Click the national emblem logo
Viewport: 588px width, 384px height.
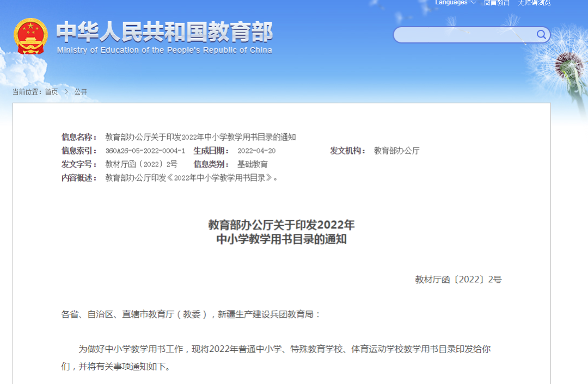click(x=31, y=36)
